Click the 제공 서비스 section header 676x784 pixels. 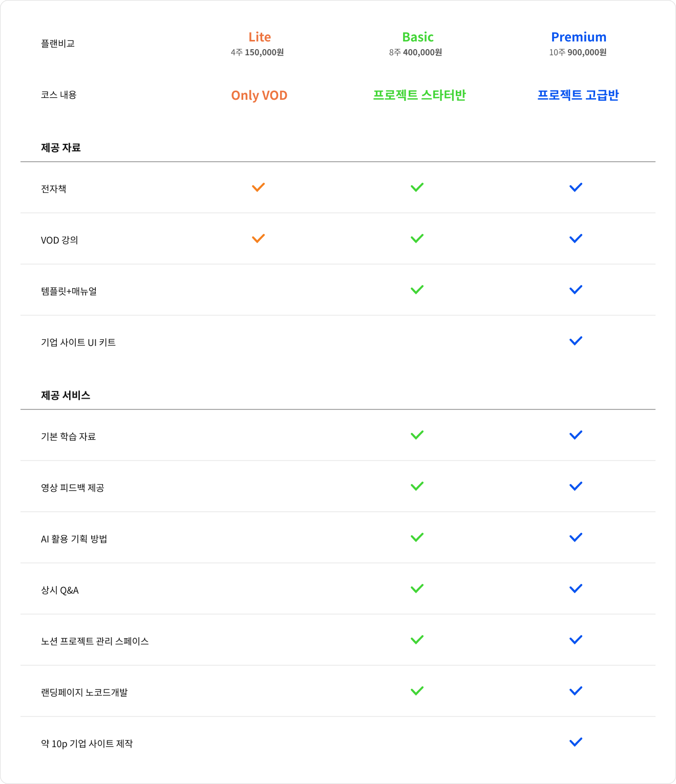pos(66,395)
